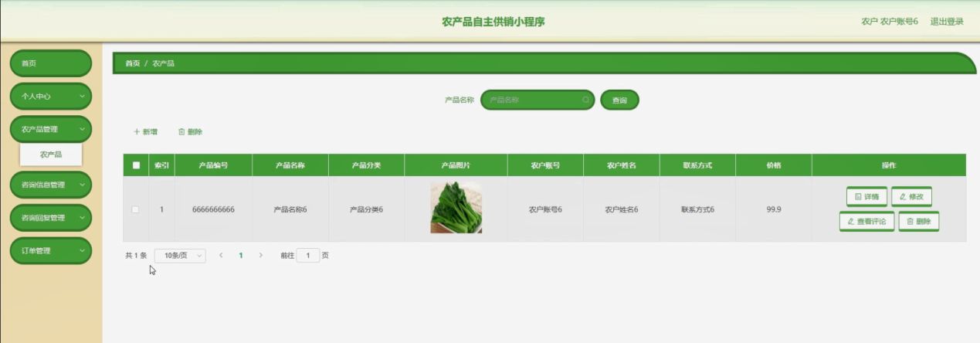Click the 产品编号 column header
This screenshot has height=343, width=980.
(213, 165)
